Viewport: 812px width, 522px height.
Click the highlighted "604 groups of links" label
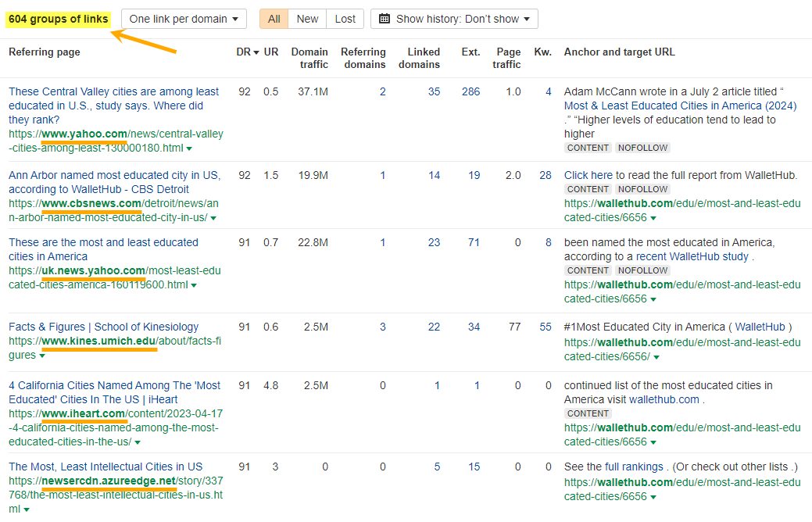point(57,18)
